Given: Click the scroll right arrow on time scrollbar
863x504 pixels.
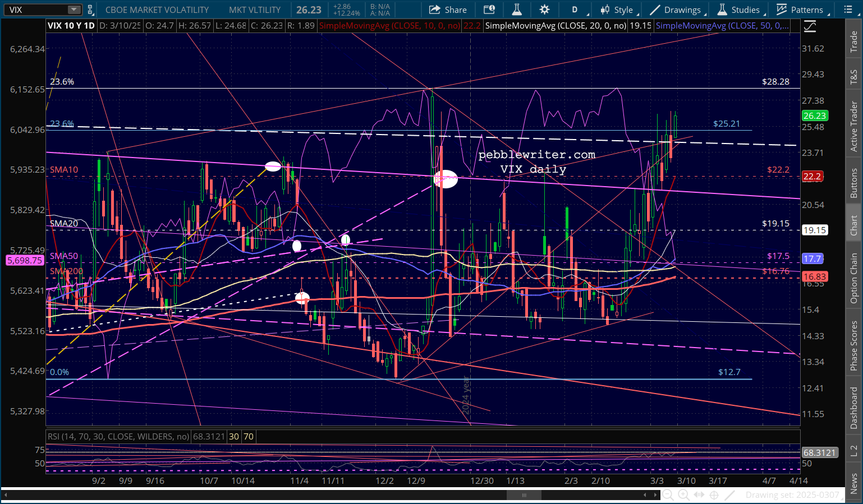Looking at the screenshot, I should point(654,495).
